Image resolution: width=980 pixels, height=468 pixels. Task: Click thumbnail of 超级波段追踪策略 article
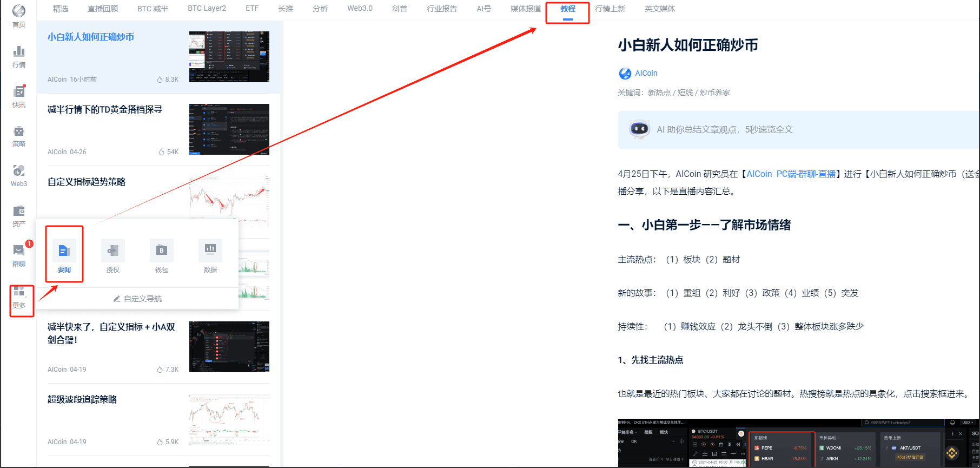point(229,419)
